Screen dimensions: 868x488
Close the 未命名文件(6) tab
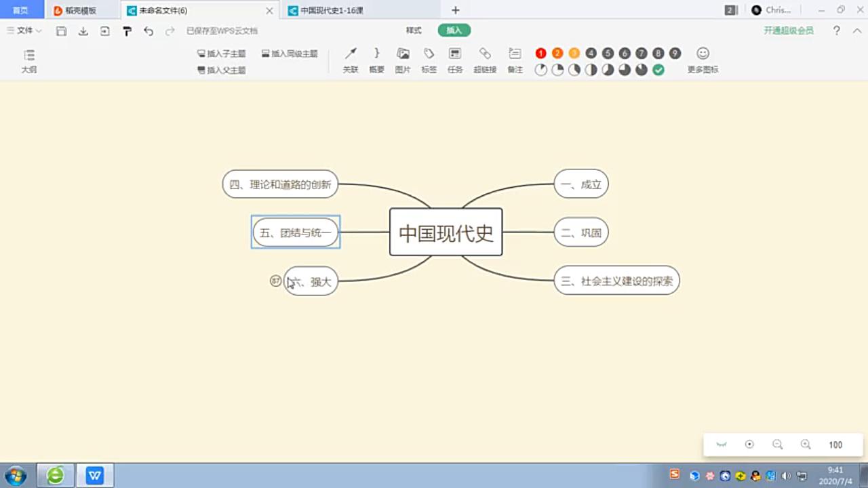click(270, 11)
